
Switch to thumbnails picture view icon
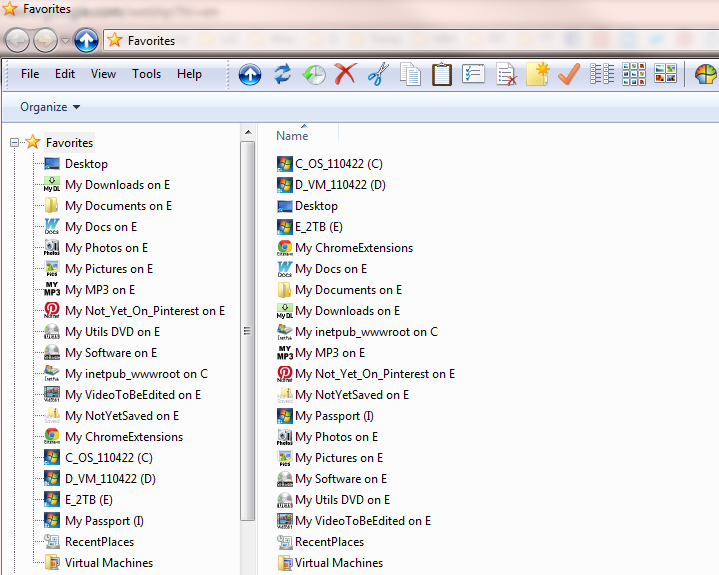pyautogui.click(x=665, y=73)
